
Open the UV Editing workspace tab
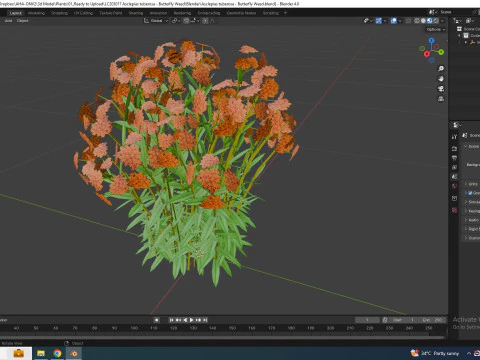(83, 13)
